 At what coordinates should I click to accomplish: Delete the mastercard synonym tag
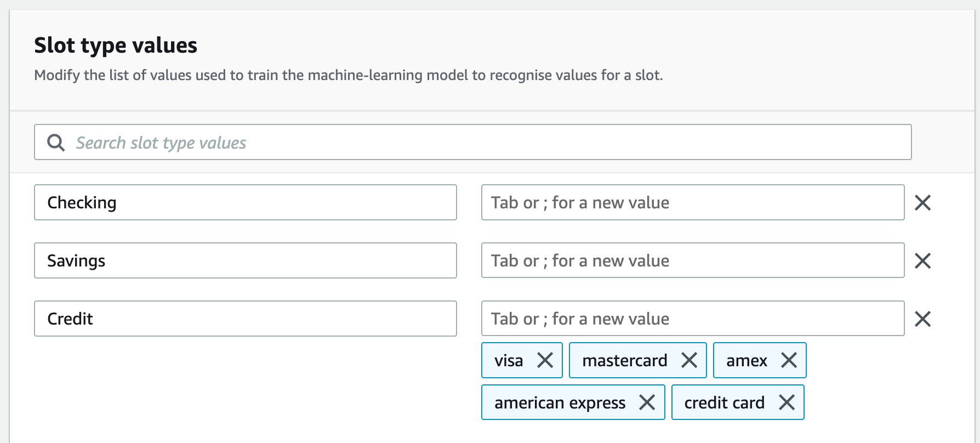[689, 361]
